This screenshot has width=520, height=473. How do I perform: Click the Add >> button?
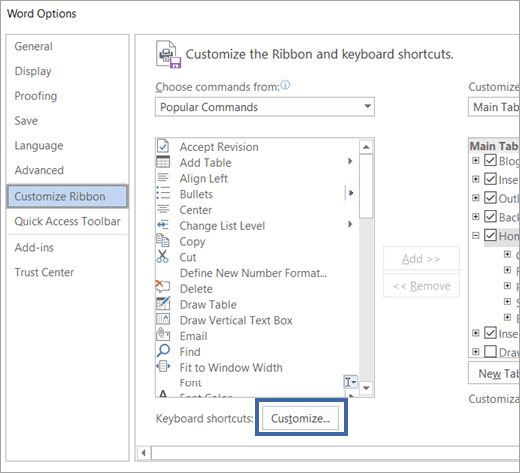[421, 259]
